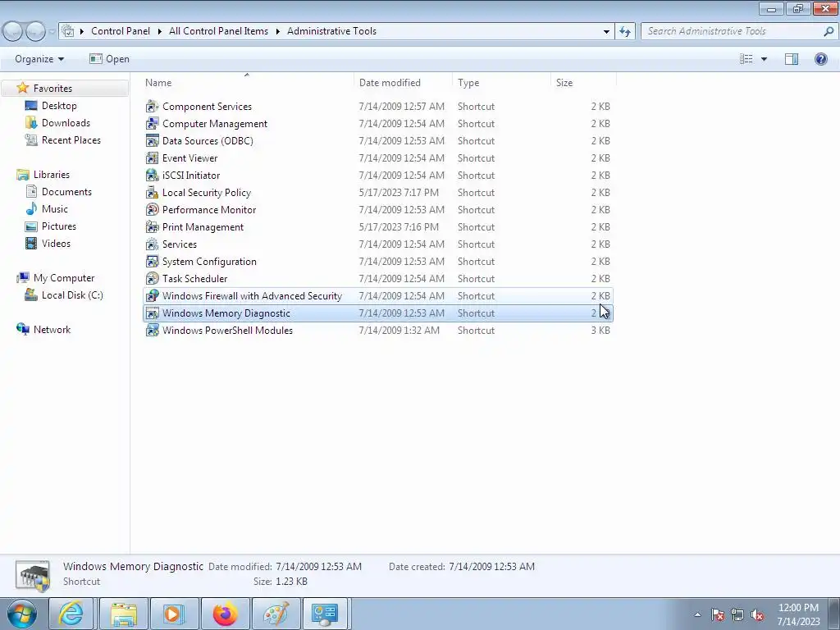
Task: Click the Windows Start orb
Action: [22, 614]
